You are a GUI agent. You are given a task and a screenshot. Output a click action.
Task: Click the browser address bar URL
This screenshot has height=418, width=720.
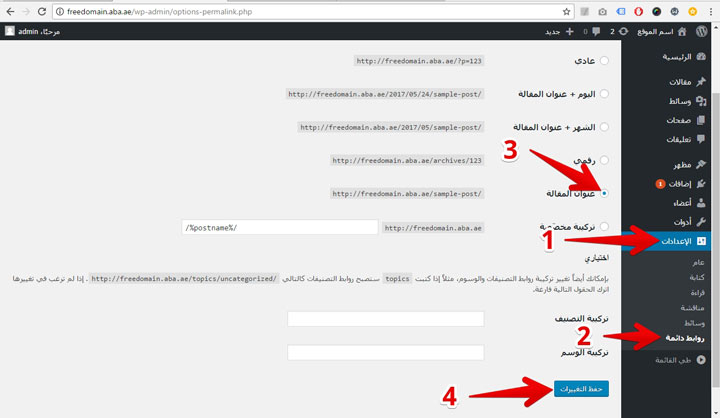159,12
